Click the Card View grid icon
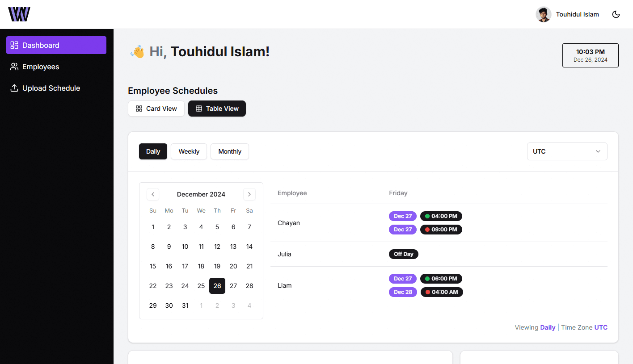Screen dimensions: 633x364 139,109
